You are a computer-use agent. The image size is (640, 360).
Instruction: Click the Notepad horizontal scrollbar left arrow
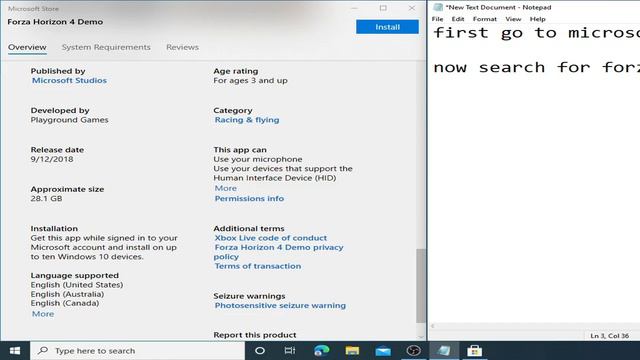pos(433,326)
